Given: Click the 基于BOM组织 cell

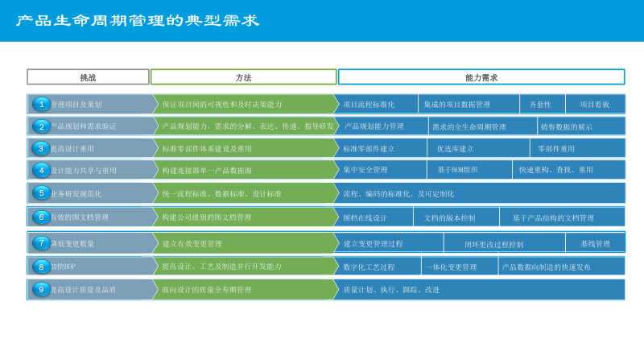Looking at the screenshot, I should (469, 170).
